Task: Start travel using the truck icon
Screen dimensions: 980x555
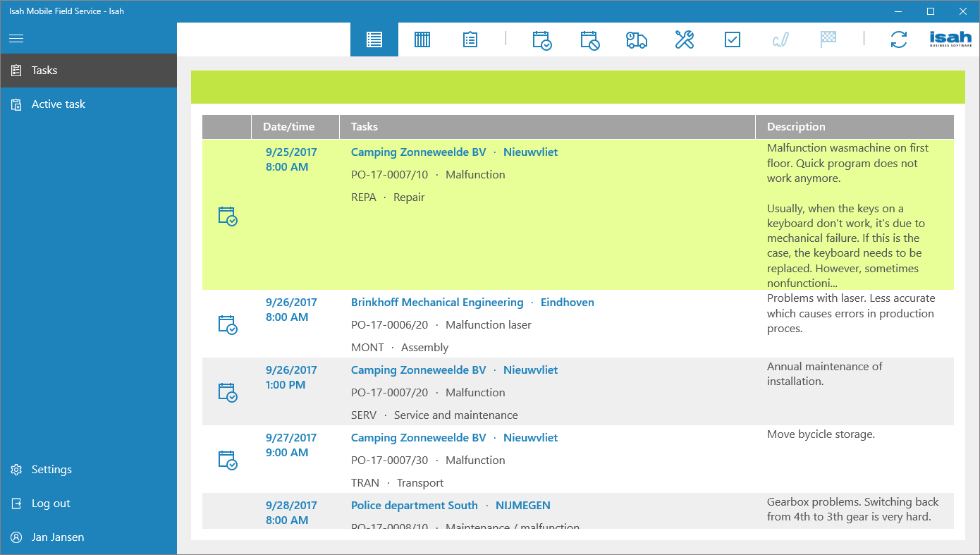Action: (x=637, y=39)
